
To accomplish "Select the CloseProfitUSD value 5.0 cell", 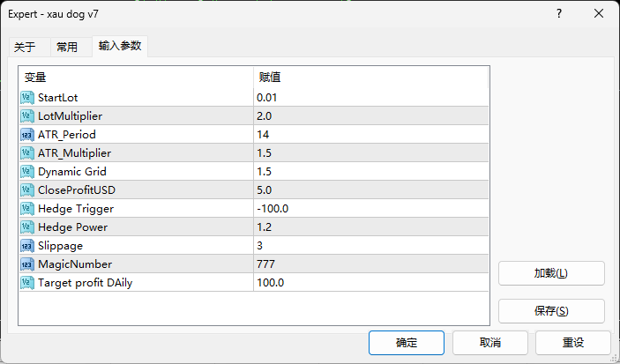I will click(x=370, y=189).
